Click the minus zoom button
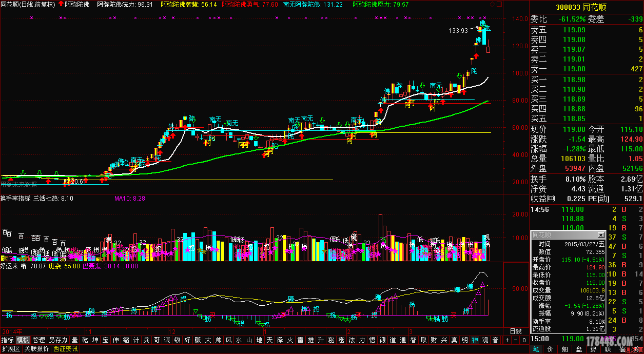 [x=515, y=340]
